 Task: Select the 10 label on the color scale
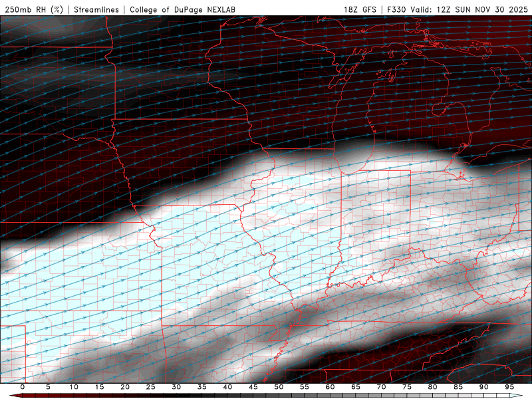[74, 387]
